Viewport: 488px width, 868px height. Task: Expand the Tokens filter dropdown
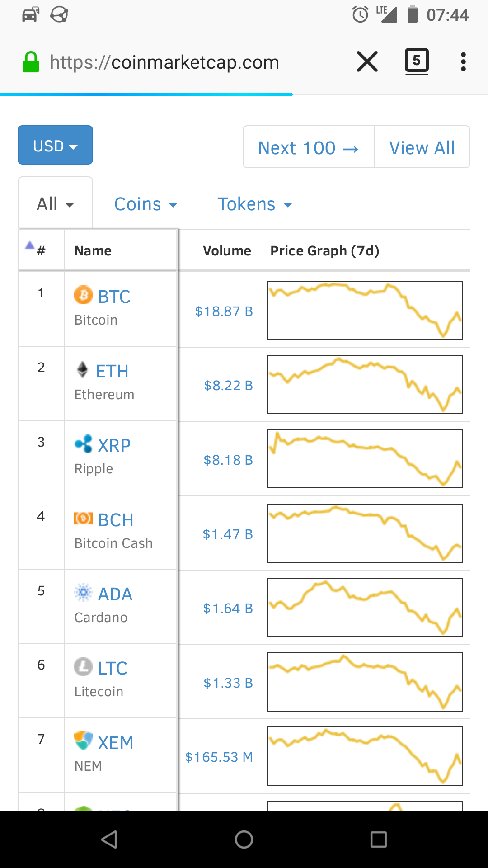[x=255, y=204]
